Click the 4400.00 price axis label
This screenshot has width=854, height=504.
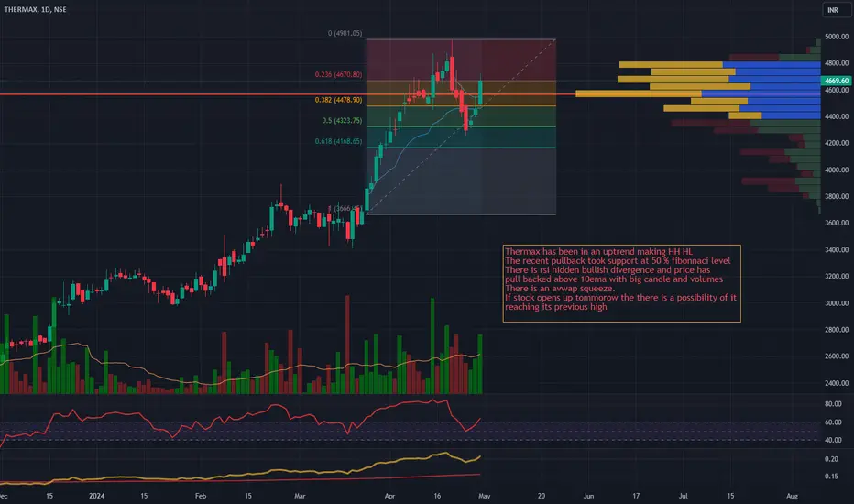(837, 116)
